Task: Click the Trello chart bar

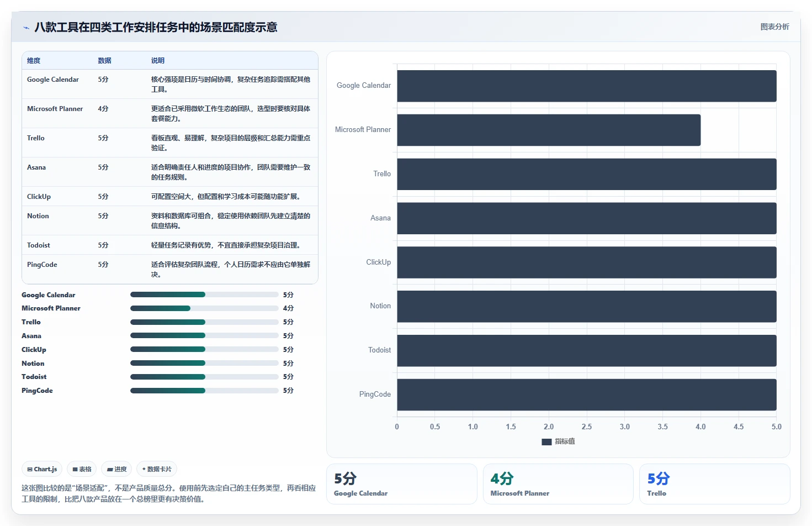Action: tap(587, 174)
